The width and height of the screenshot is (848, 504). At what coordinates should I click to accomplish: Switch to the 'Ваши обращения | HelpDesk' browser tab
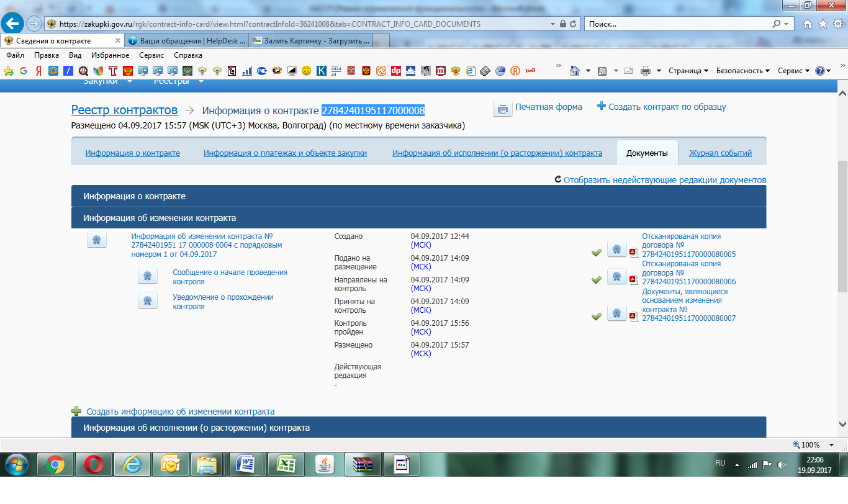[x=186, y=41]
